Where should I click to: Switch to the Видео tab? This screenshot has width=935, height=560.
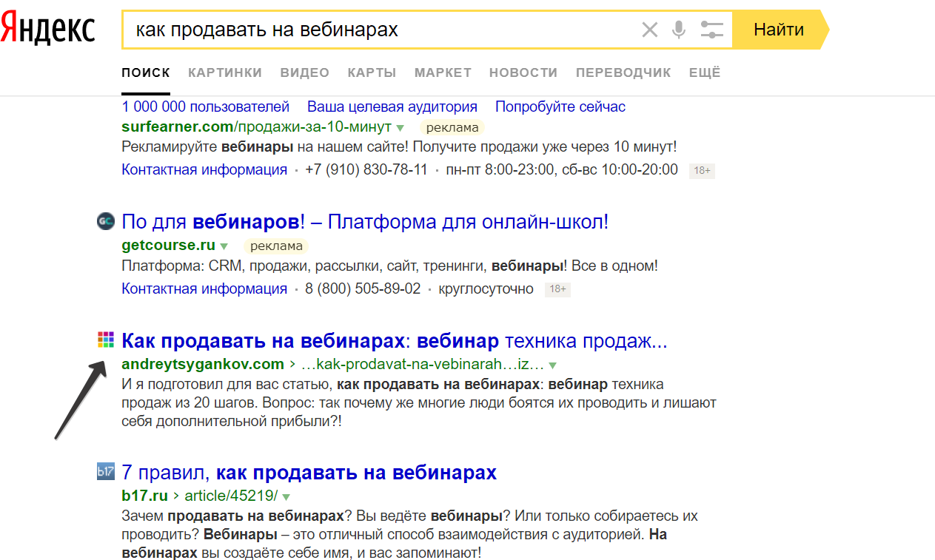[304, 72]
